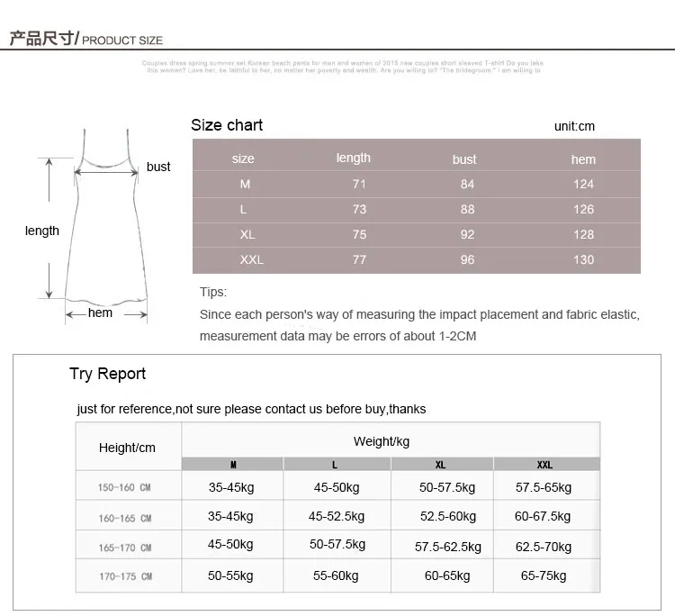Click length value 73 for size L
The height and width of the screenshot is (616, 675).
359,209
